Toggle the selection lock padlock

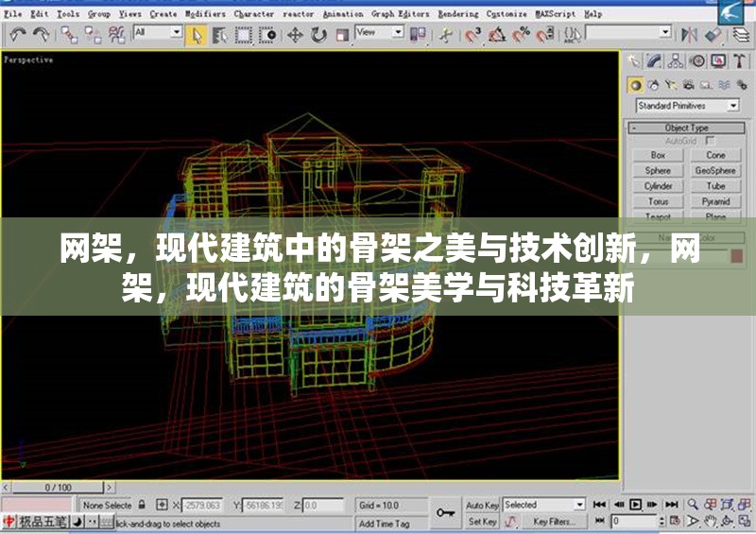[142, 506]
